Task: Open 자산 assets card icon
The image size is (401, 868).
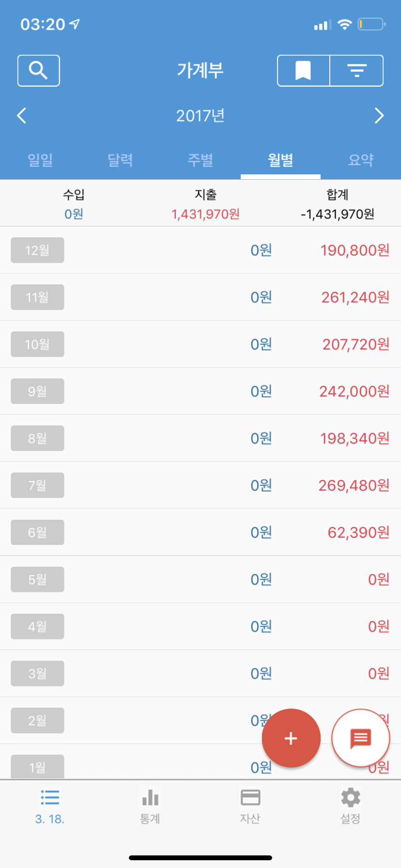Action: click(250, 806)
